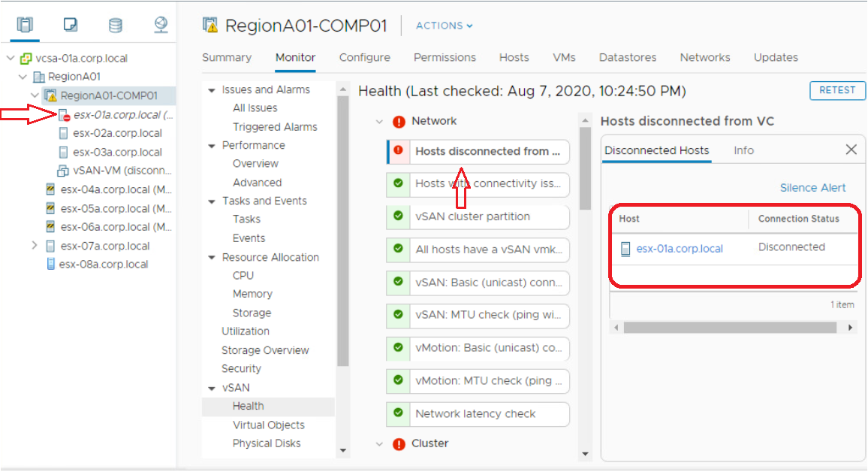This screenshot has height=472, width=868.
Task: Click host icon in Disconnected Hosts table row
Action: (625, 249)
